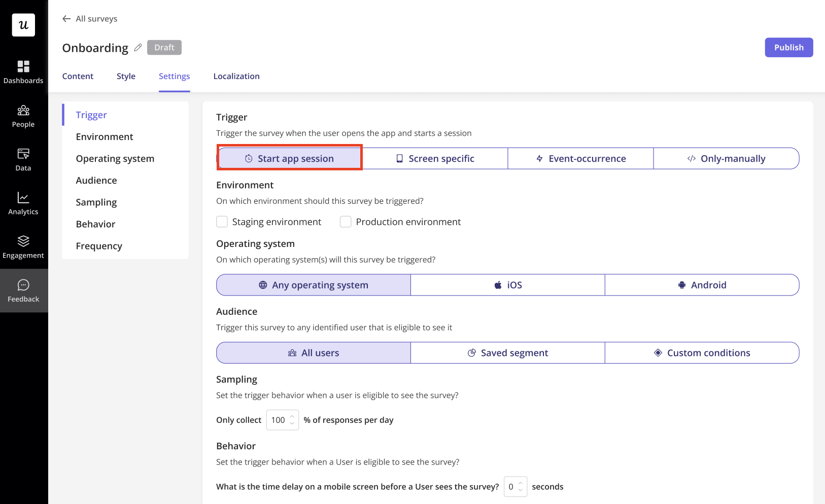Viewport: 825px width, 504px height.
Task: Decrease time delay with down arrow
Action: point(521,490)
